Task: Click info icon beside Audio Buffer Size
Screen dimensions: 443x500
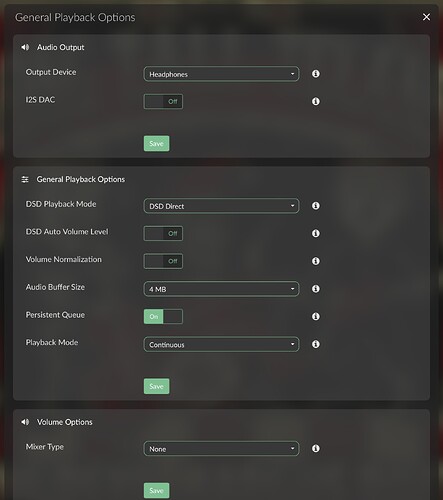Action: point(316,289)
